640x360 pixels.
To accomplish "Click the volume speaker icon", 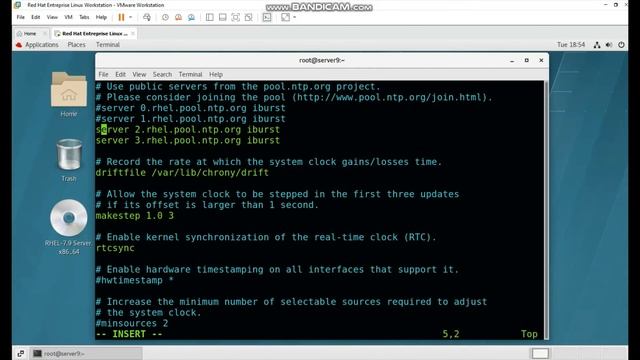I will [609, 45].
